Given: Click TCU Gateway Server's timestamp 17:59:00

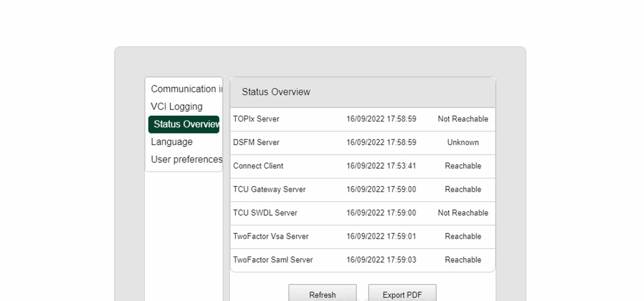Looking at the screenshot, I should [x=381, y=190].
